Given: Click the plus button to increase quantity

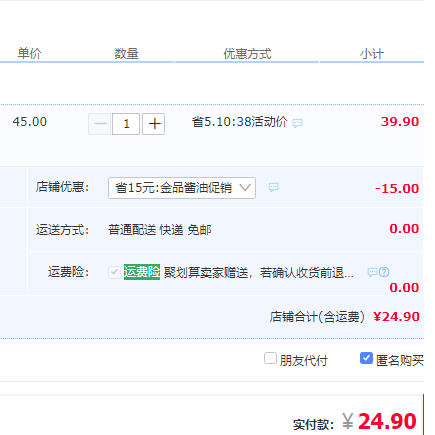Looking at the screenshot, I should click(x=154, y=124).
